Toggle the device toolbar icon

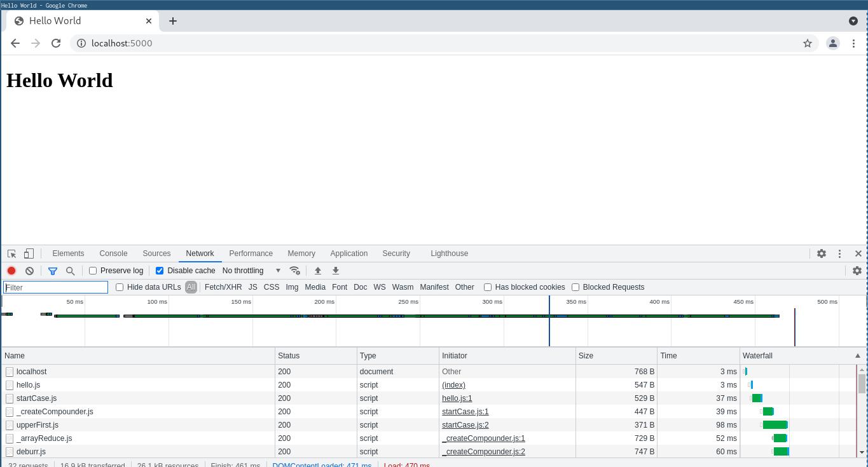coord(29,254)
